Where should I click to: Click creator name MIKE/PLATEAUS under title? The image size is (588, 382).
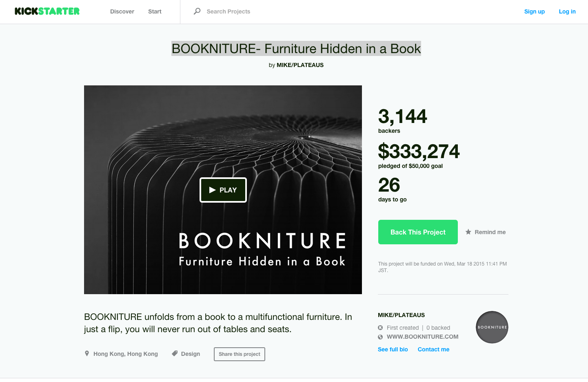pyautogui.click(x=300, y=65)
